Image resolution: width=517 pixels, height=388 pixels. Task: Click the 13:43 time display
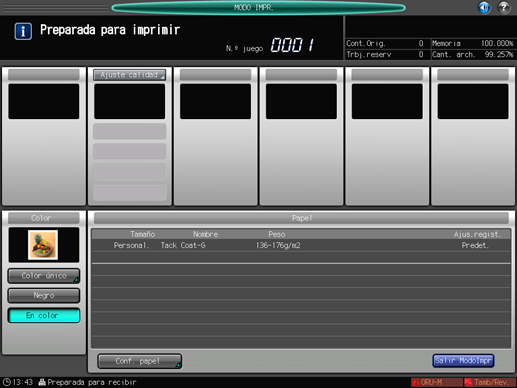coord(23,382)
